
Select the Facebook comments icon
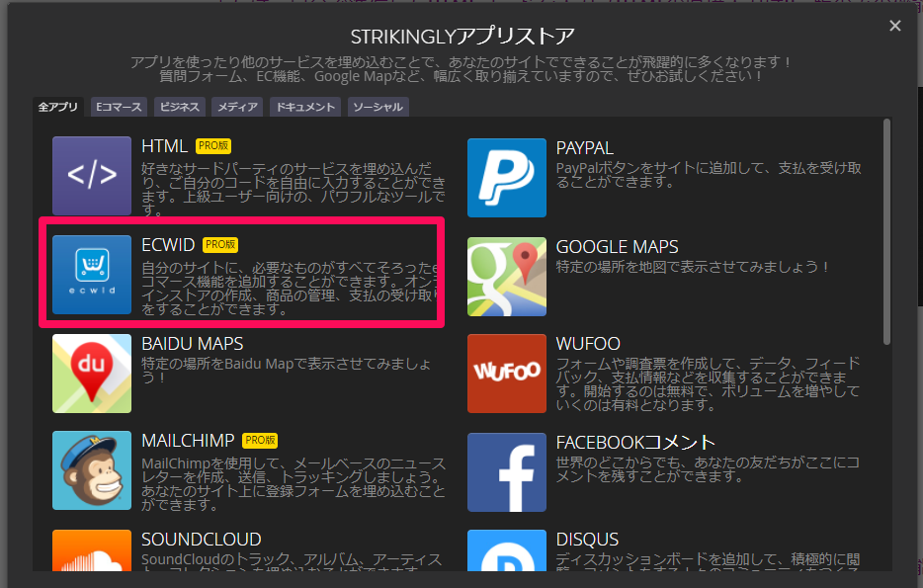[507, 472]
